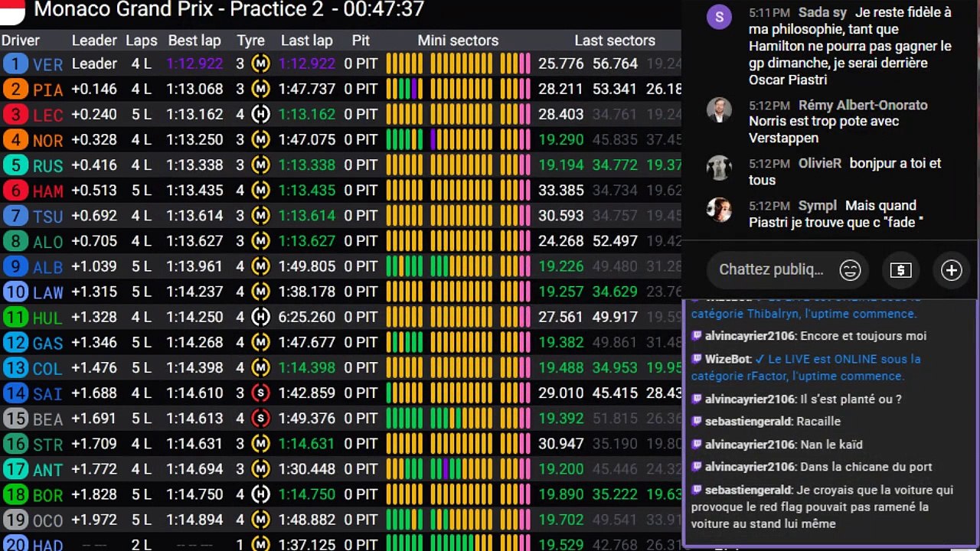This screenshot has width=980, height=551.
Task: Click OCO's last lap 1:48.882
Action: tap(307, 519)
